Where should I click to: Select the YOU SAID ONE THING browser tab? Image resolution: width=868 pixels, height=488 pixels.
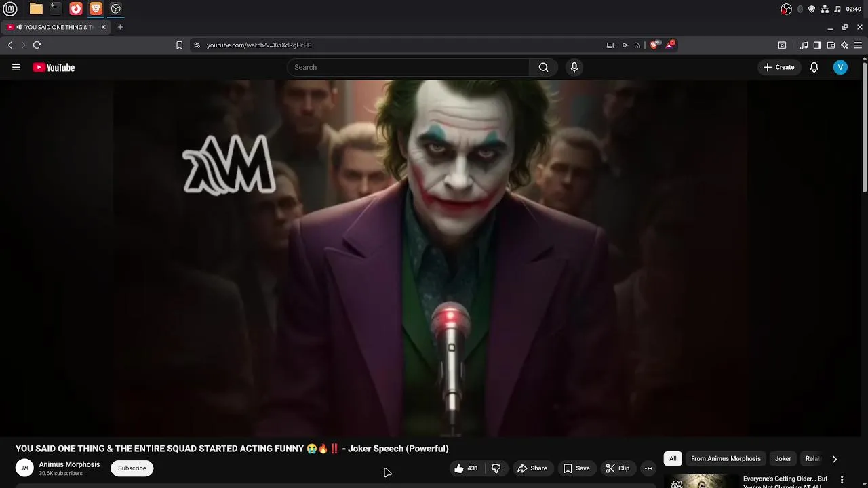[57, 27]
